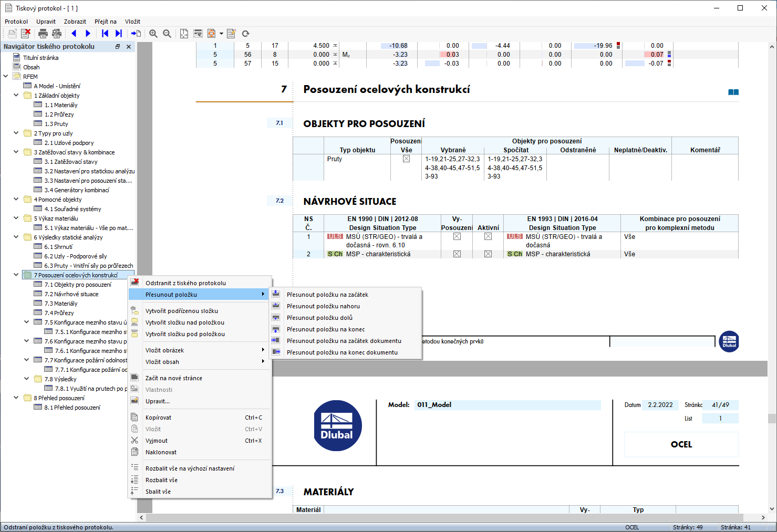Toggle the Vše checkbox in Pruty row
The height and width of the screenshot is (532, 777).
click(406, 159)
